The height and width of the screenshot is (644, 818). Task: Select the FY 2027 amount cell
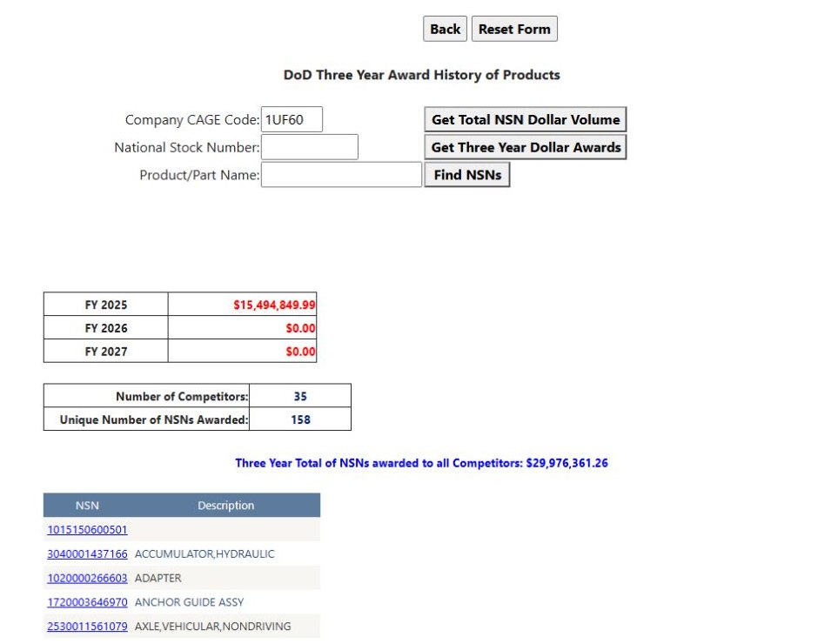pyautogui.click(x=242, y=352)
